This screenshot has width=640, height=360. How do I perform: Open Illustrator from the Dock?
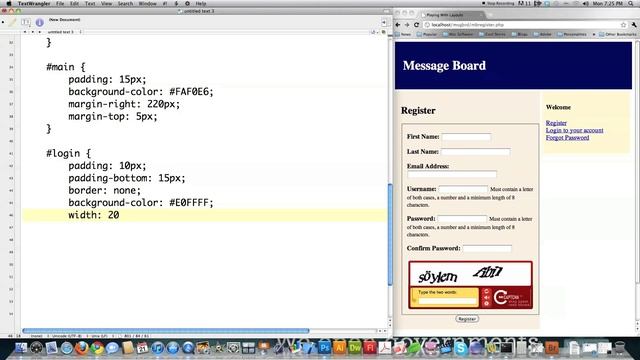click(340, 348)
